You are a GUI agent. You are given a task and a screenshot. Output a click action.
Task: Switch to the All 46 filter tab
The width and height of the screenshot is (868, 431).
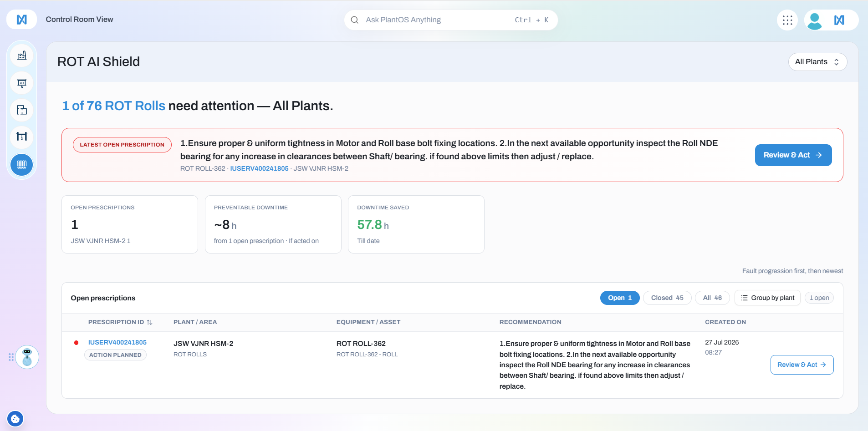click(712, 298)
